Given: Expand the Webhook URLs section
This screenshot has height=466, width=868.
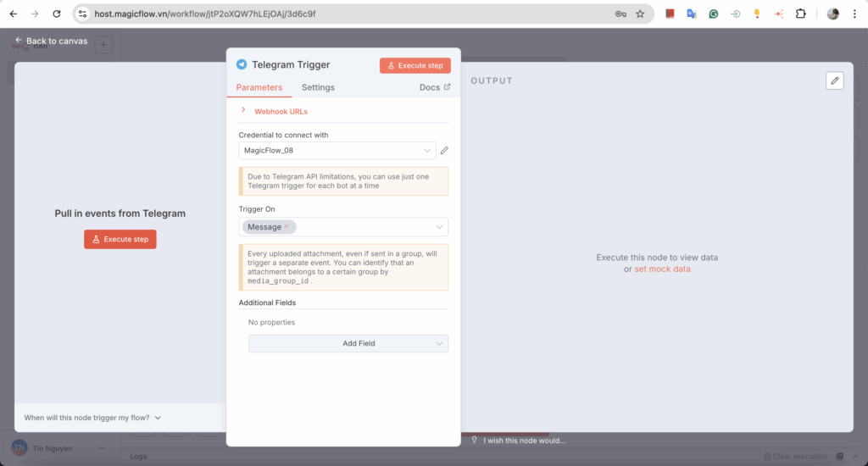Looking at the screenshot, I should (x=243, y=111).
